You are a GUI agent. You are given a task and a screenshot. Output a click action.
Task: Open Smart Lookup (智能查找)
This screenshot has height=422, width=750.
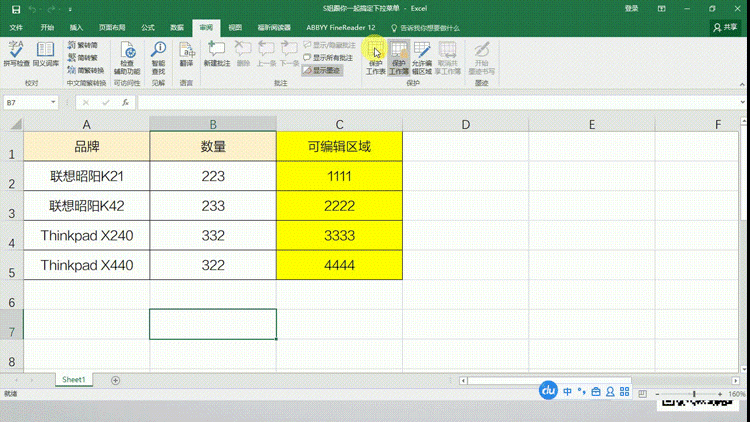pyautogui.click(x=158, y=58)
